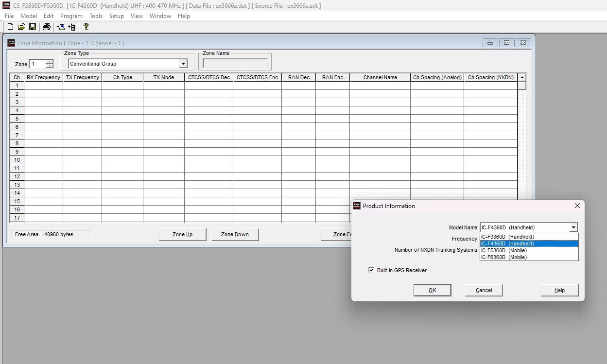The width and height of the screenshot is (607, 364).
Task: Collapse the Model Name dropdown arrow
Action: (573, 227)
